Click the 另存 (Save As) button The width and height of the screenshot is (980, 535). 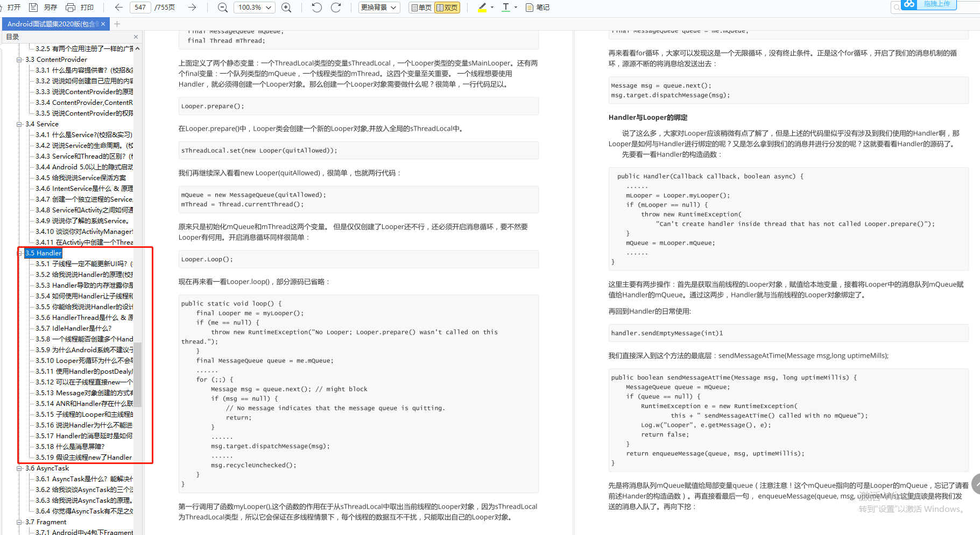(43, 8)
